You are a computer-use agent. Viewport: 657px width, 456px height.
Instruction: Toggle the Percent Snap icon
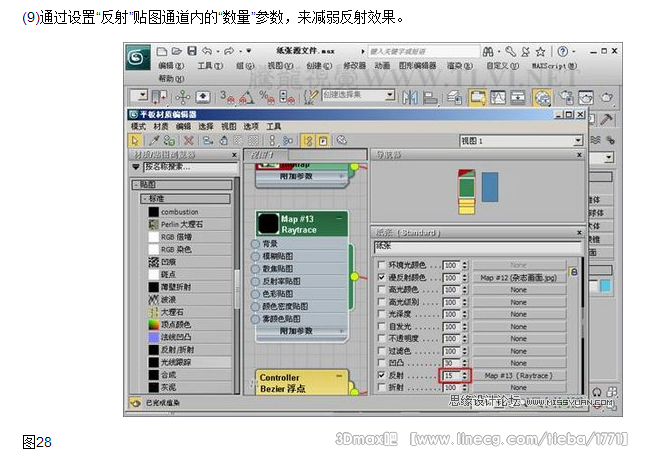(x=266, y=97)
